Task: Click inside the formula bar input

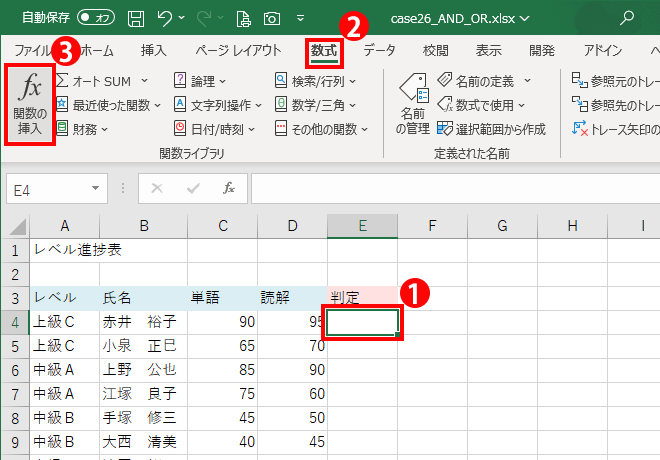Action: click(450, 187)
